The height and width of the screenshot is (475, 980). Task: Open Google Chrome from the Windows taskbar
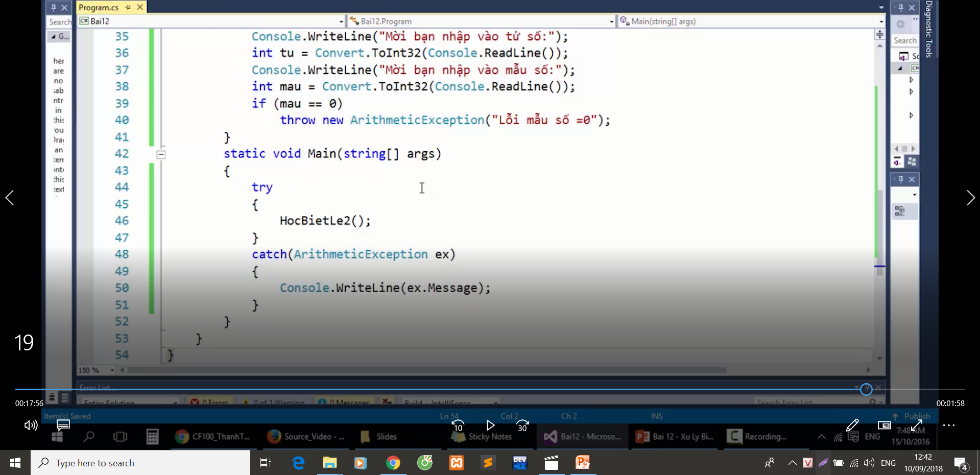[393, 463]
